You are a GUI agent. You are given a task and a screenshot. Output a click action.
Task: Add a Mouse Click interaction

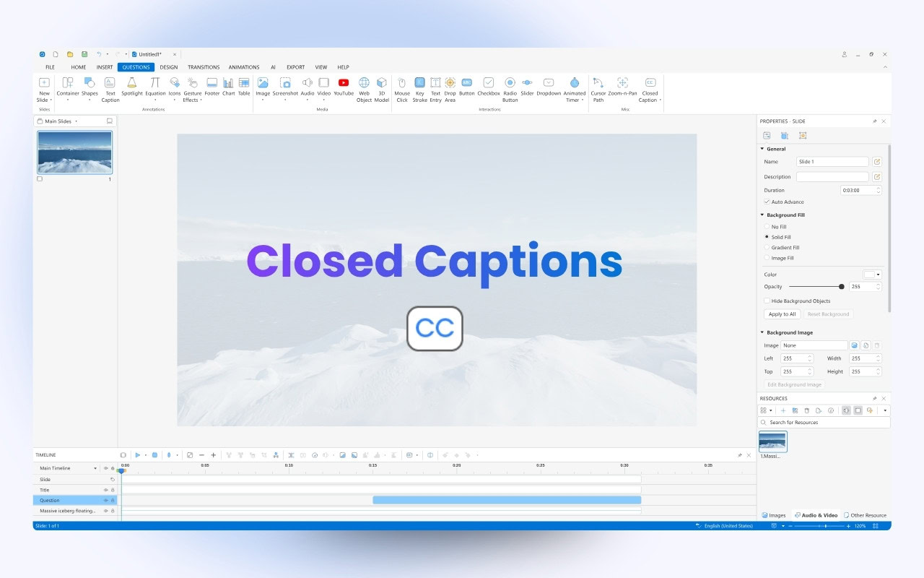click(x=402, y=90)
